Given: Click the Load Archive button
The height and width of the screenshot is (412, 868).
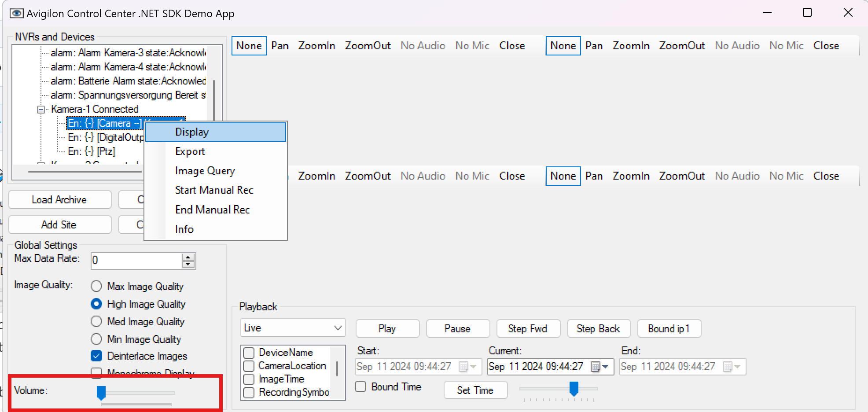Looking at the screenshot, I should pyautogui.click(x=59, y=200).
